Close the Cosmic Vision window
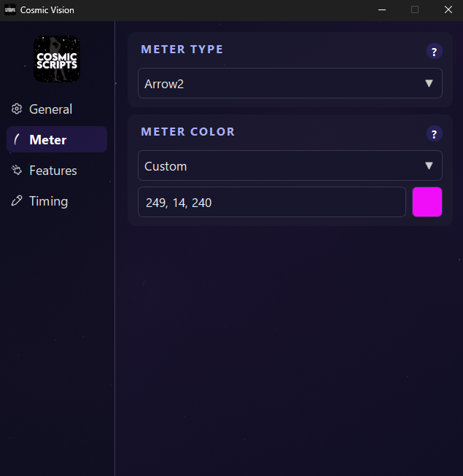The image size is (463, 476). (448, 10)
